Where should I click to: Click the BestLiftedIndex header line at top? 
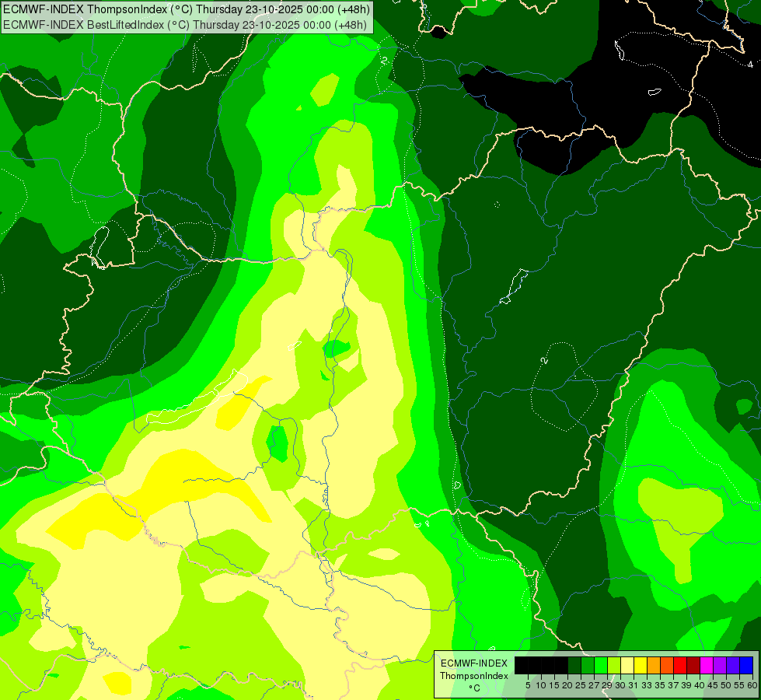click(185, 24)
